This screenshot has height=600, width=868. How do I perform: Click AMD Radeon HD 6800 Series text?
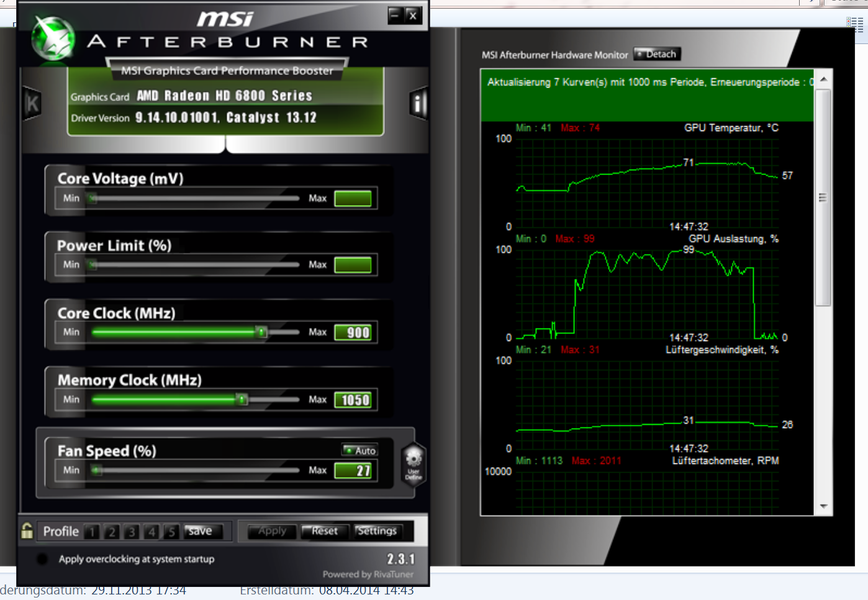click(224, 96)
